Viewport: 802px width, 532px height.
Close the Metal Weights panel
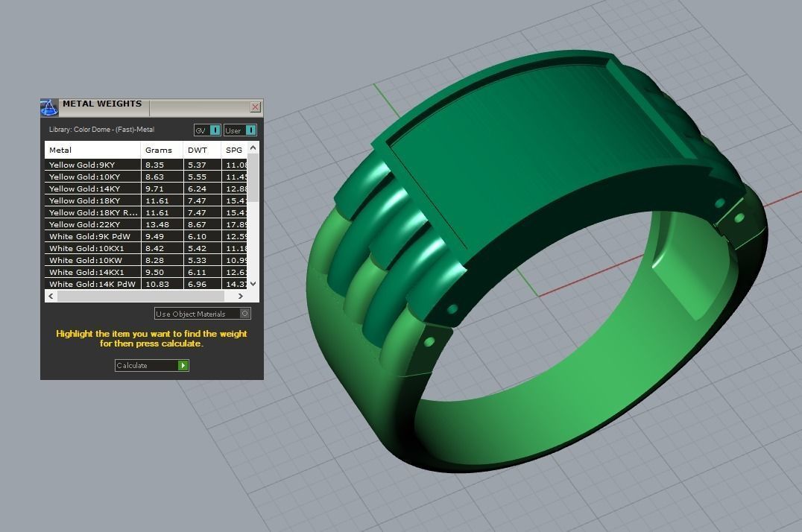click(x=255, y=107)
